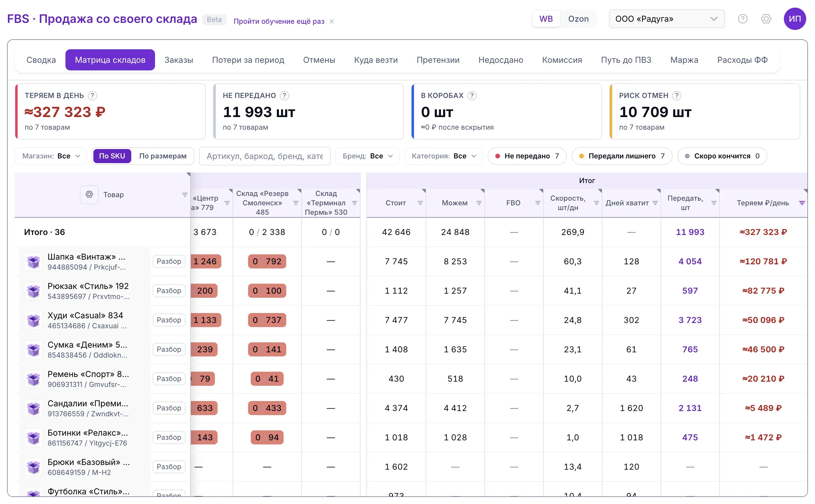Open the Категория: Все dropdown

tap(444, 156)
